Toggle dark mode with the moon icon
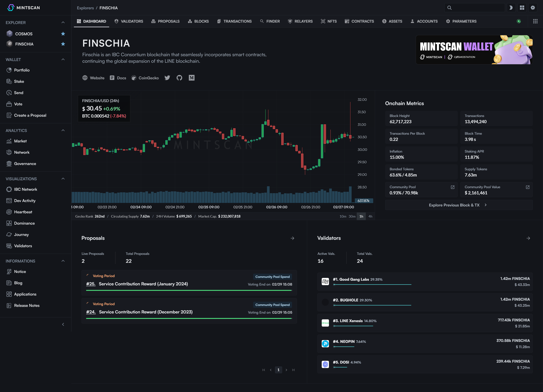Viewport: 543px width, 392px height. click(x=511, y=7)
